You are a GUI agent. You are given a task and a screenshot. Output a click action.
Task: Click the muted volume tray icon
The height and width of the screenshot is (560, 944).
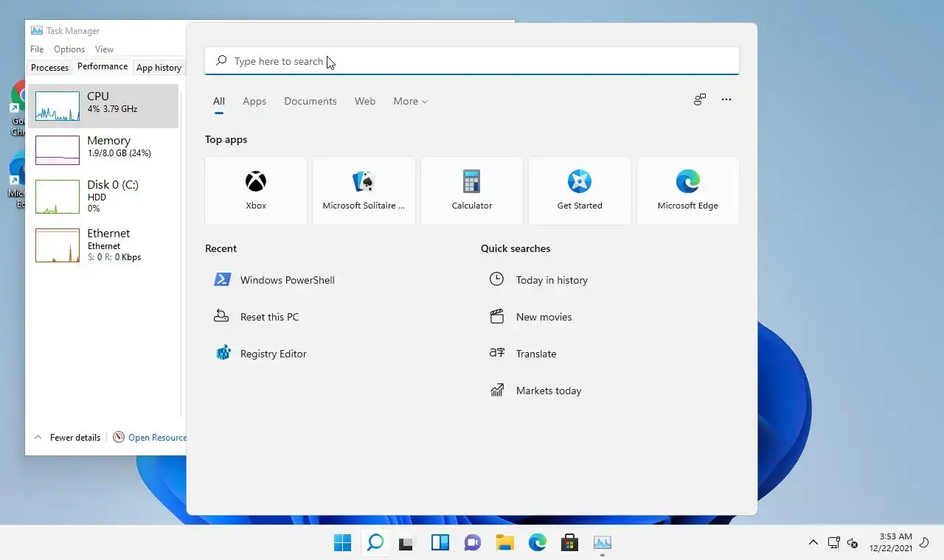tap(853, 543)
